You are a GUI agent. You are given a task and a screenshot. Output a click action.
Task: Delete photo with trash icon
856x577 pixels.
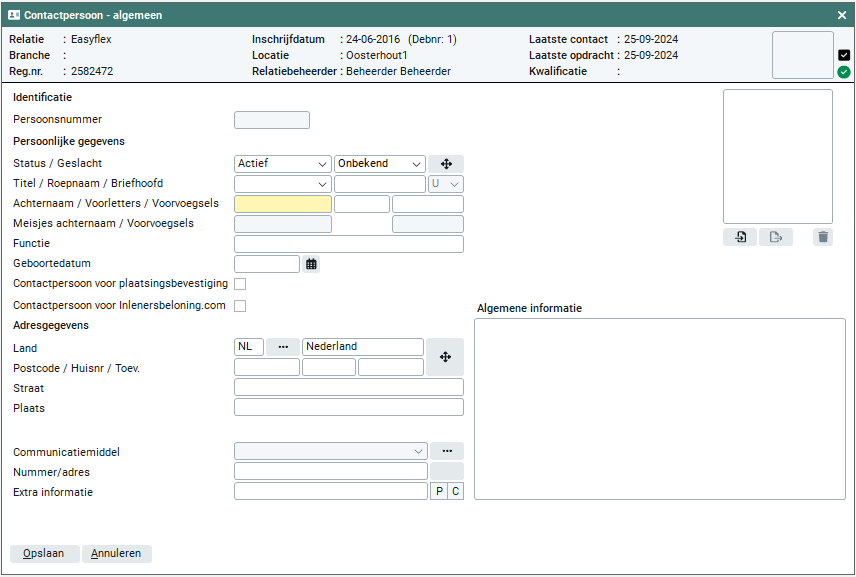(822, 237)
